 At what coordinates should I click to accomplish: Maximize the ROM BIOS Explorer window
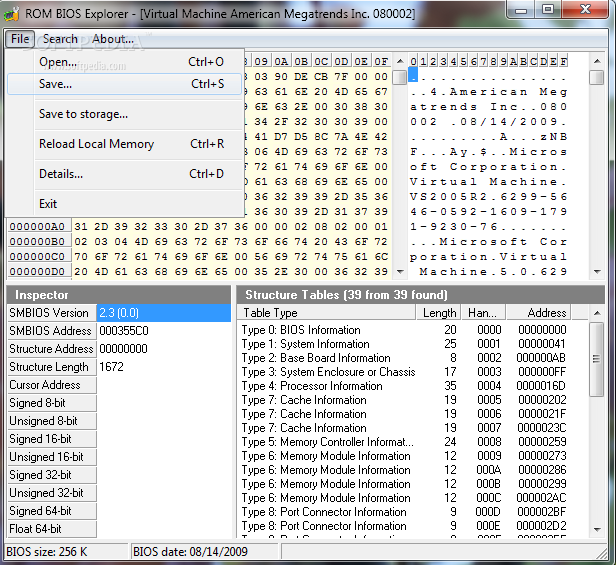(548, 9)
